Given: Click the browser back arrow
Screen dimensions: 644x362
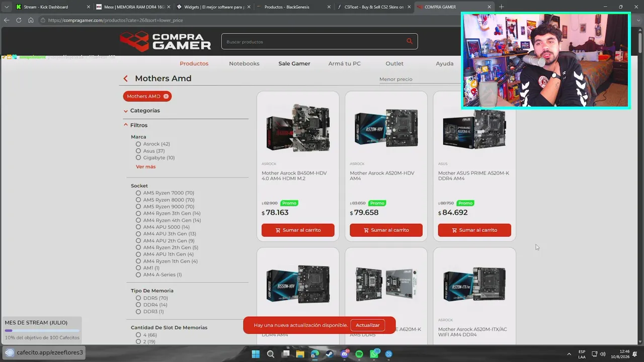Looking at the screenshot, I should [7, 20].
